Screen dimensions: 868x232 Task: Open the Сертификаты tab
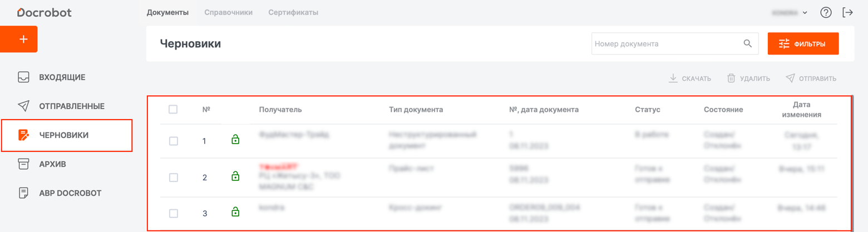pos(293,12)
